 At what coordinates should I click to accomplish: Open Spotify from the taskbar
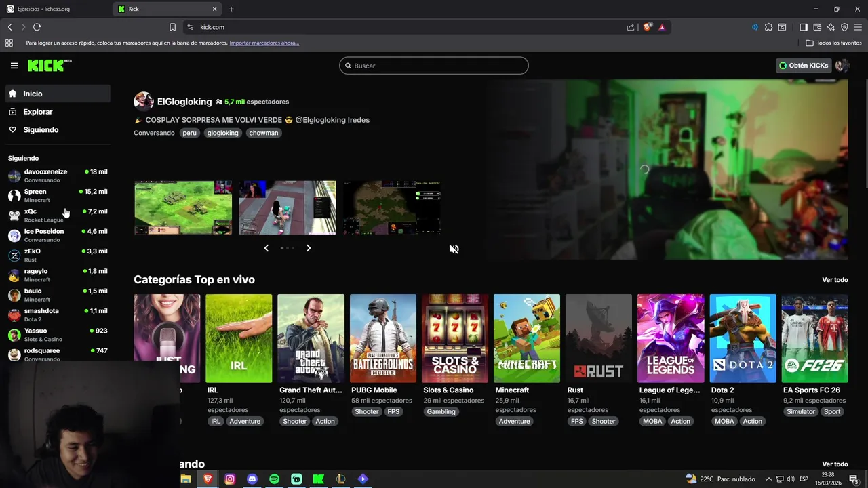[x=274, y=479]
